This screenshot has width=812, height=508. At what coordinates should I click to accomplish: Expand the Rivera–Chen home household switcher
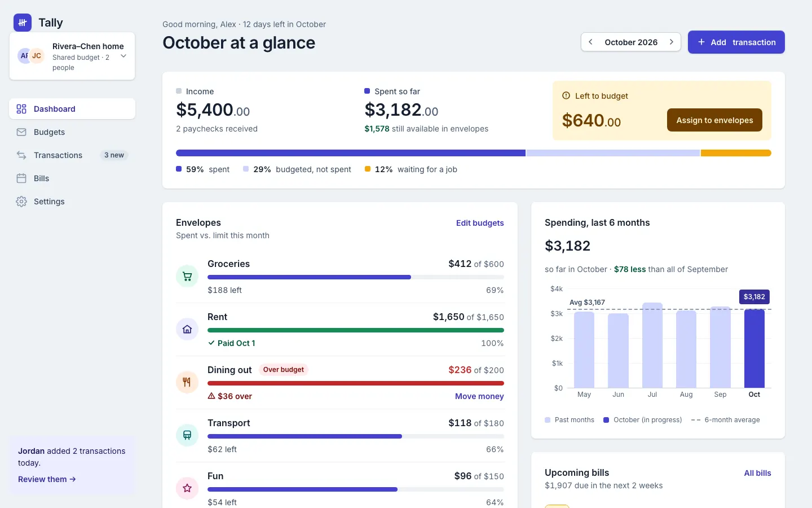pyautogui.click(x=72, y=56)
